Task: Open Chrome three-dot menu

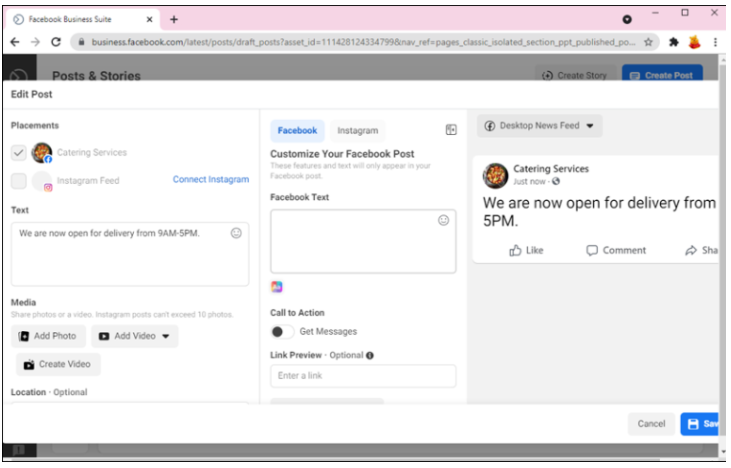Action: point(715,42)
